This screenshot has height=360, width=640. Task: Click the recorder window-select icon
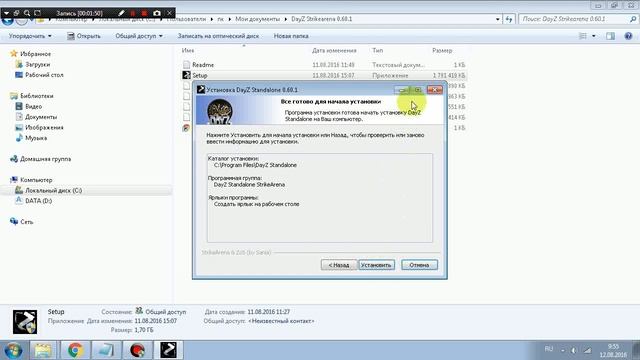16,13
